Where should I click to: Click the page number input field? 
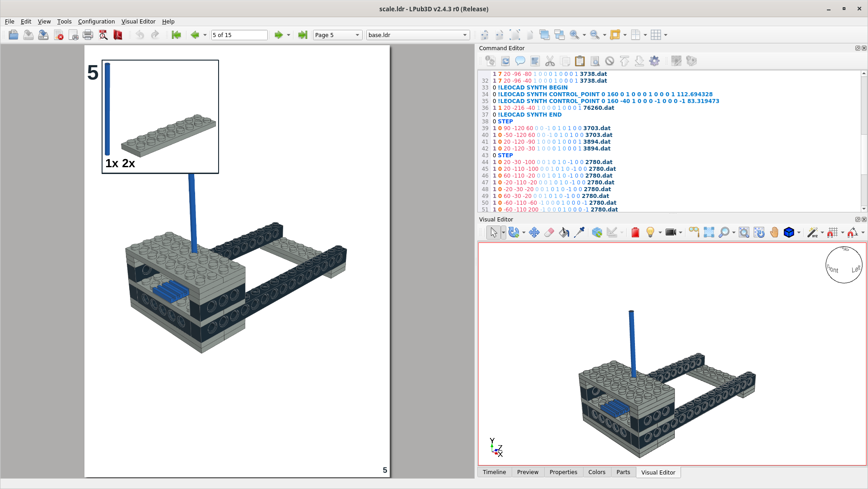point(239,35)
